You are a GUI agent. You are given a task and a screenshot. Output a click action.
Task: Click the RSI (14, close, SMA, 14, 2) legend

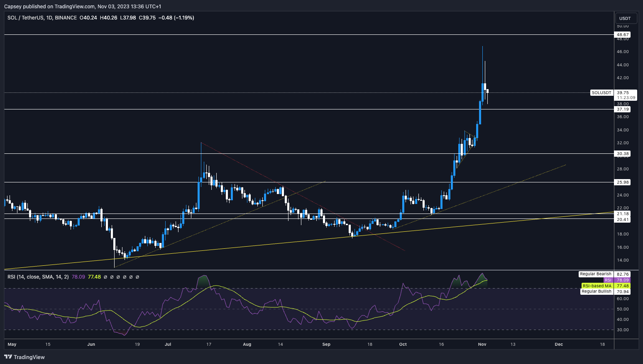[38, 277]
